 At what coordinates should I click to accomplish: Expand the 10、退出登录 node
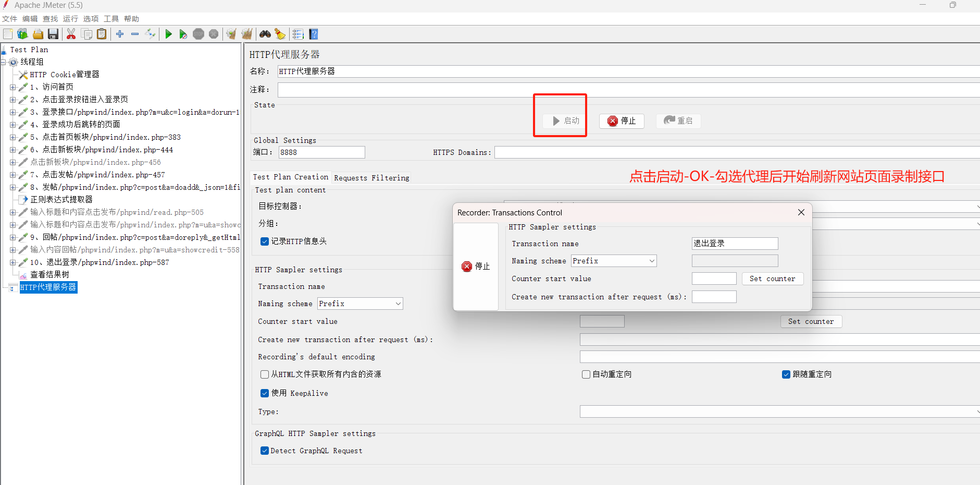tap(13, 262)
